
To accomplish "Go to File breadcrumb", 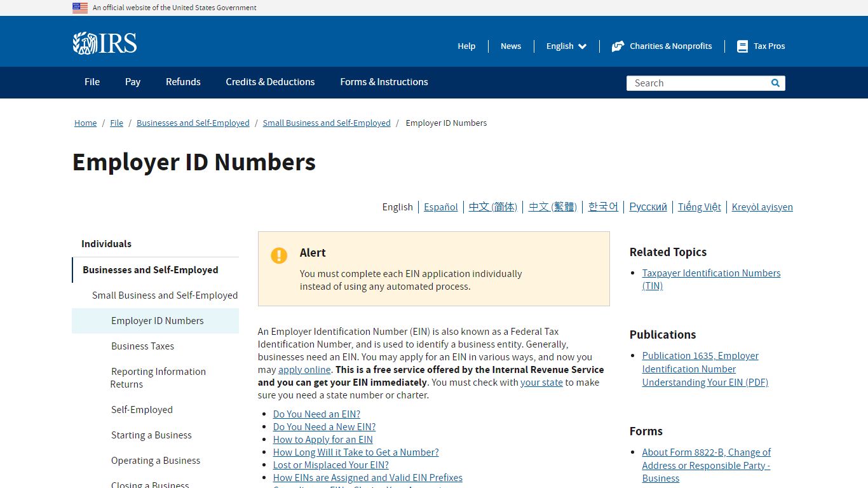I will pyautogui.click(x=116, y=123).
